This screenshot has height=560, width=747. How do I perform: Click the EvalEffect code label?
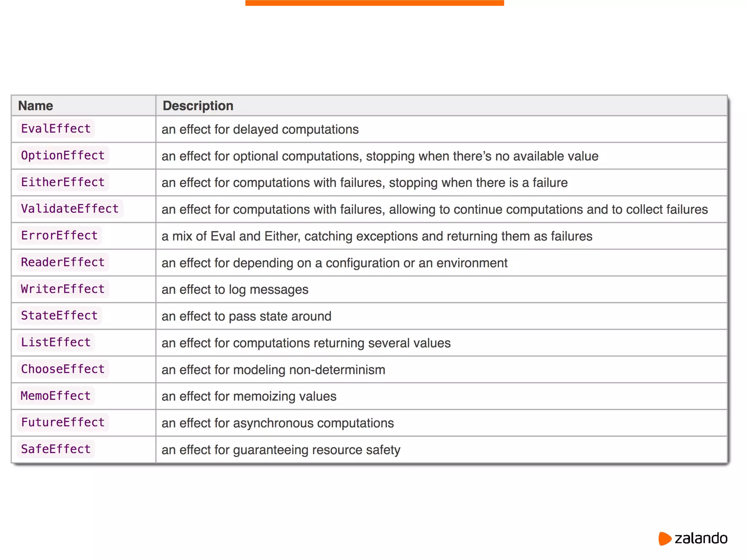(x=56, y=129)
